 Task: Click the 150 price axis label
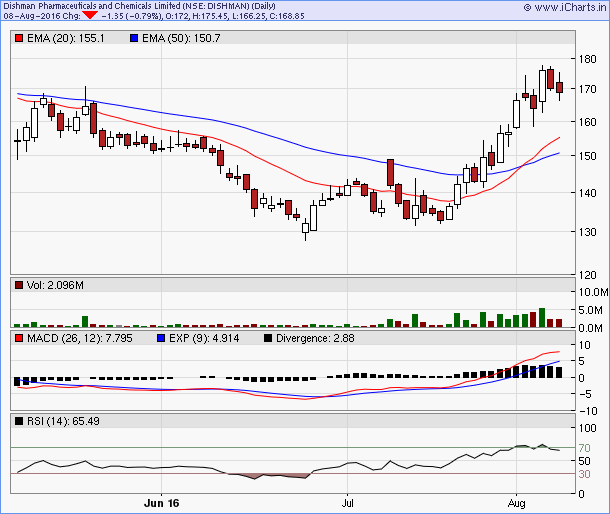coord(587,156)
